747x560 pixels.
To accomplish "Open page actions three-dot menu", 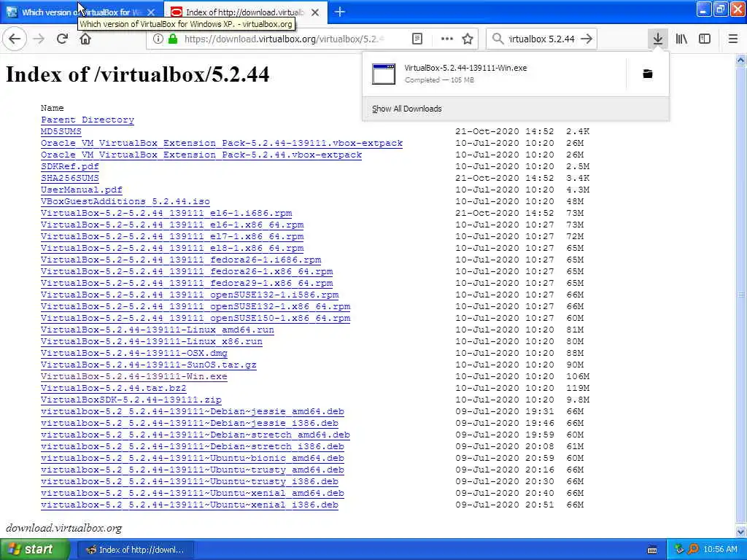I will 447,39.
